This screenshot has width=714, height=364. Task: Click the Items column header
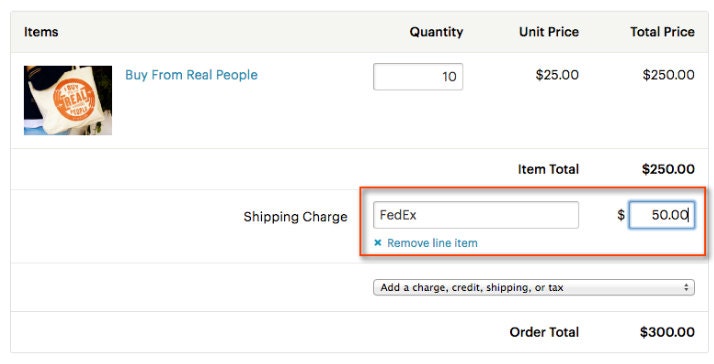(x=41, y=32)
